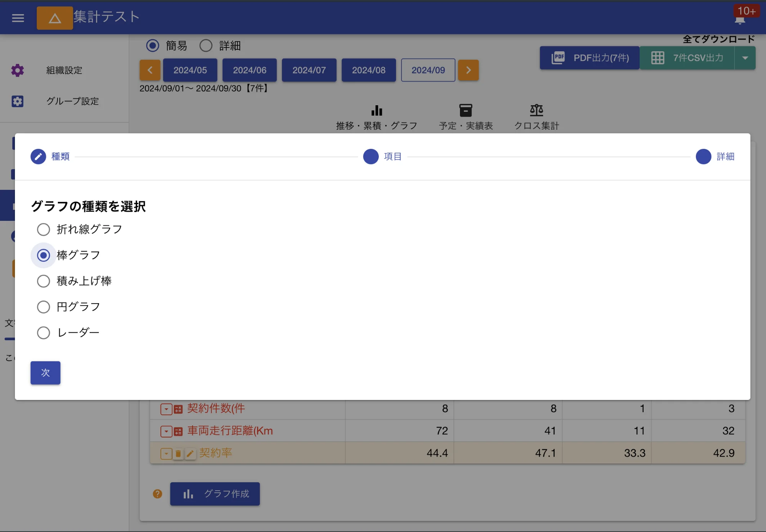Click the orange triangle app logo

(55, 18)
